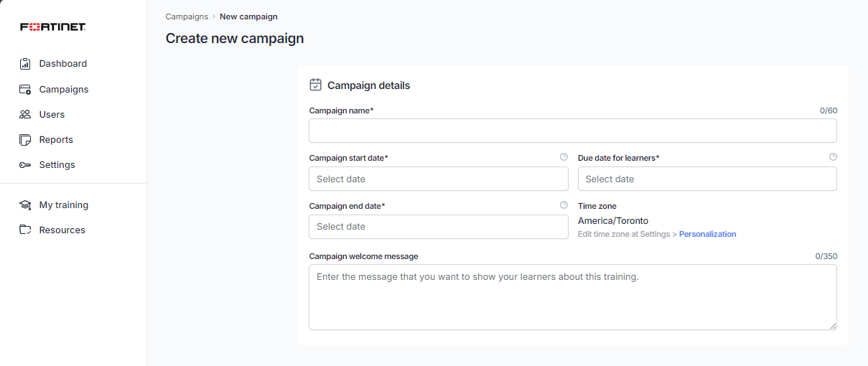The image size is (868, 366).
Task: Click the Campaign welcome message text area
Action: [x=572, y=297]
